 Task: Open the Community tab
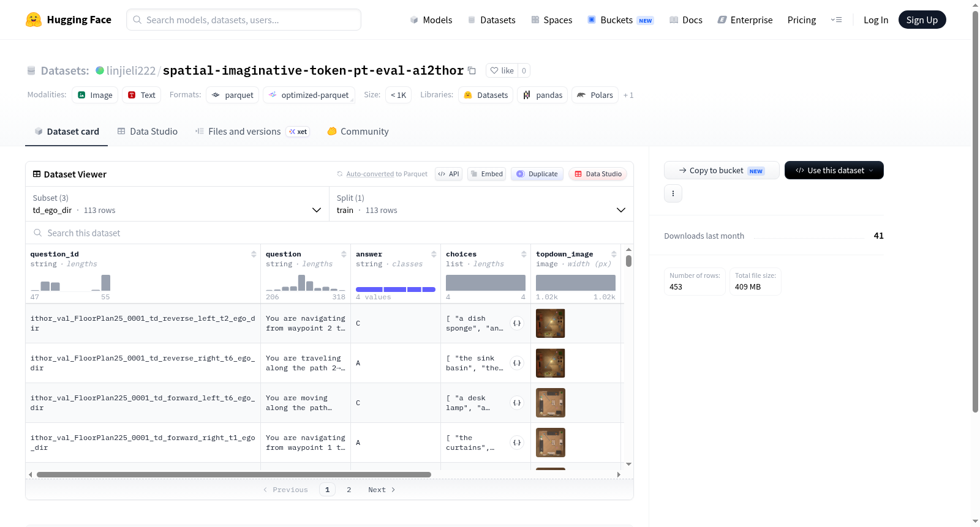pyautogui.click(x=358, y=132)
